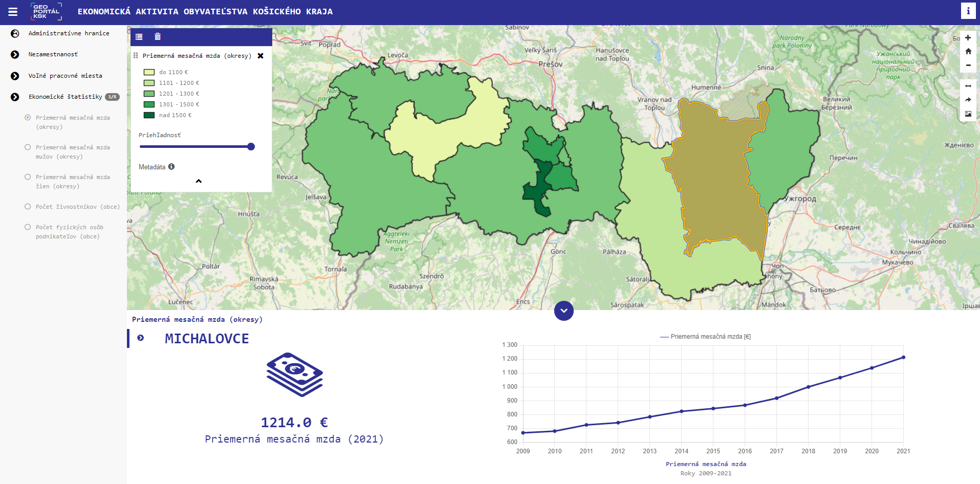
Task: Click the MICHALOVCE district heading
Action: click(x=207, y=339)
